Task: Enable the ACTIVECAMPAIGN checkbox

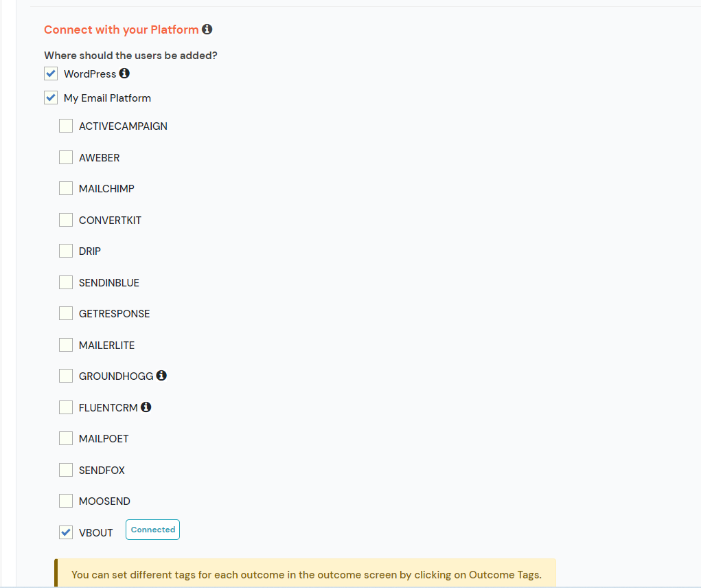Action: click(x=66, y=126)
